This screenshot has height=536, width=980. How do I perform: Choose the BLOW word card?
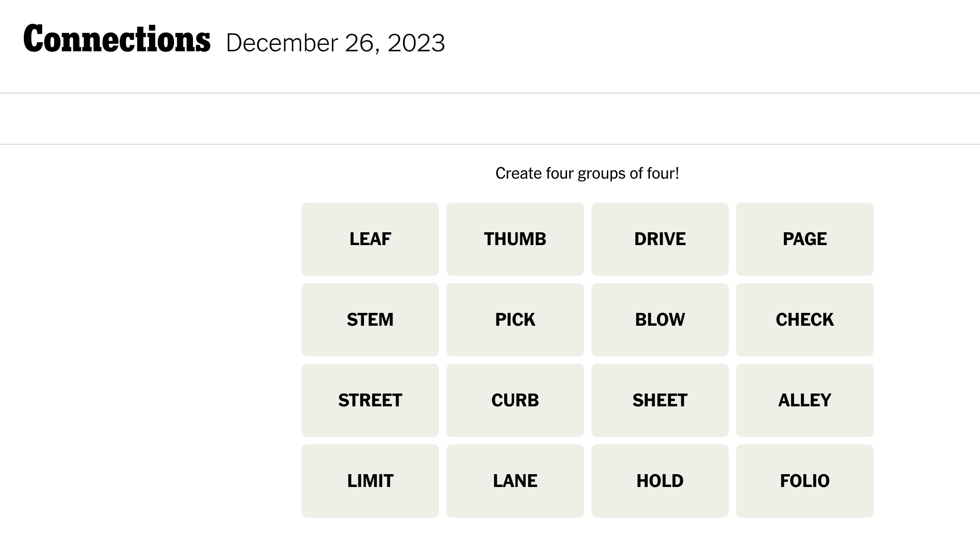(x=660, y=320)
